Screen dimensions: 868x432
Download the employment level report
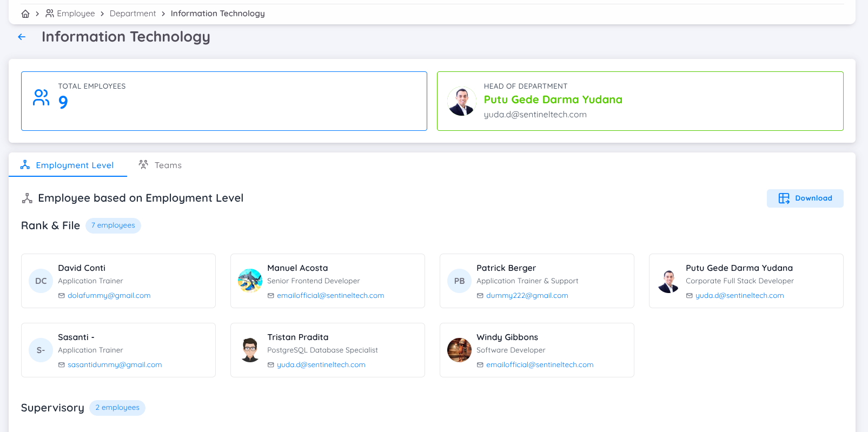(805, 198)
